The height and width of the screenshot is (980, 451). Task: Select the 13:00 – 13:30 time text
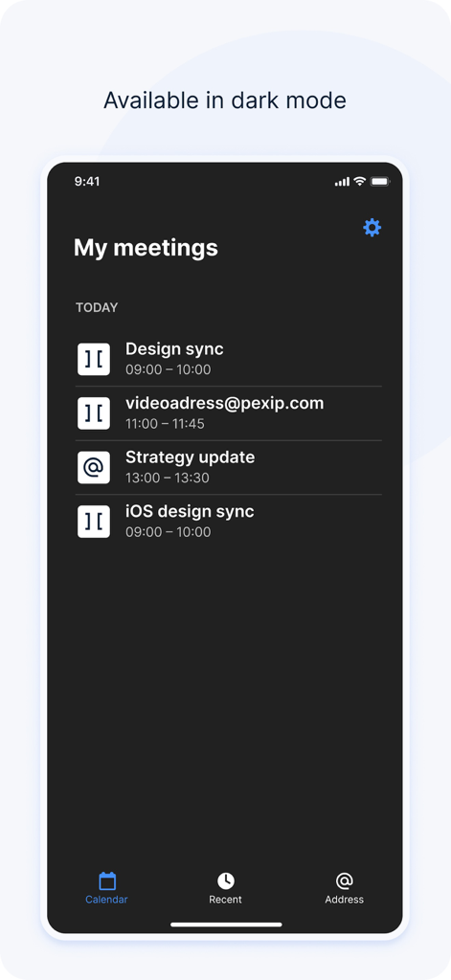[x=168, y=479]
